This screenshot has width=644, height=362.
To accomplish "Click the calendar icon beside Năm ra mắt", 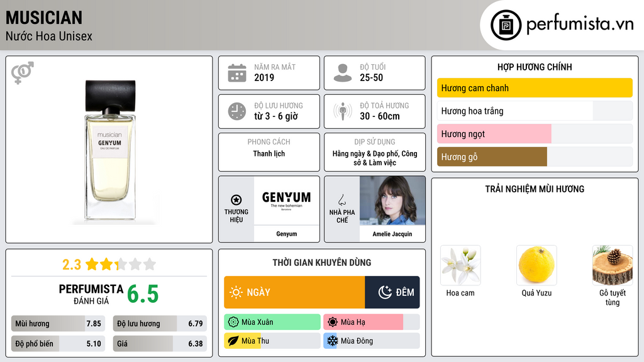I will click(237, 73).
